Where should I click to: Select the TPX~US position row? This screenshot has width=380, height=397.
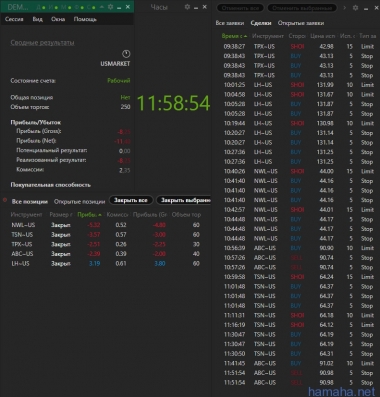click(106, 244)
